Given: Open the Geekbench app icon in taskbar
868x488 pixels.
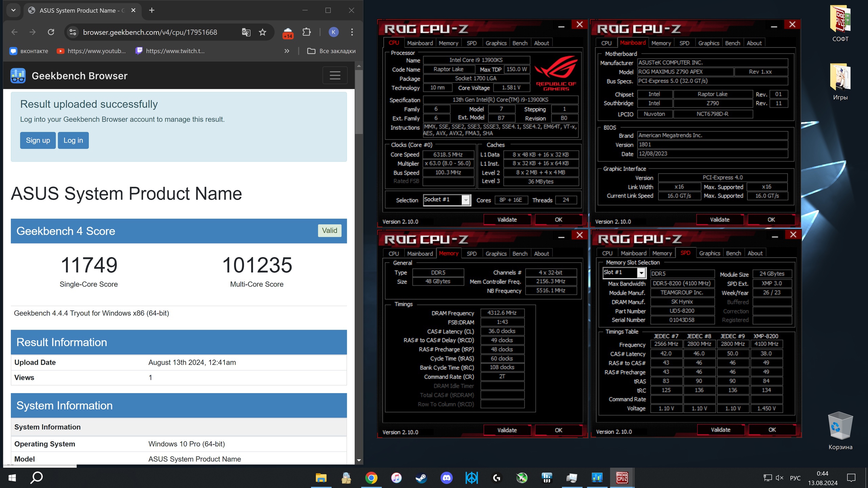Looking at the screenshot, I should click(x=597, y=478).
